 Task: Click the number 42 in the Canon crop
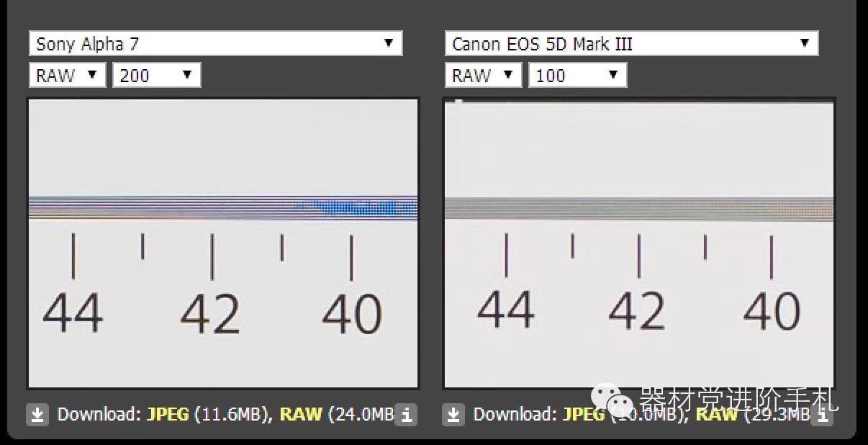coord(637,311)
